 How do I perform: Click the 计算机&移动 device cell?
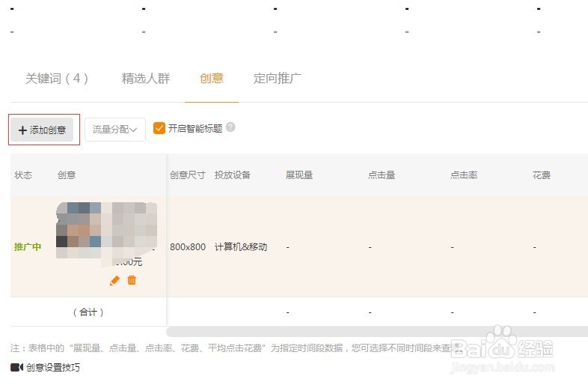[241, 246]
